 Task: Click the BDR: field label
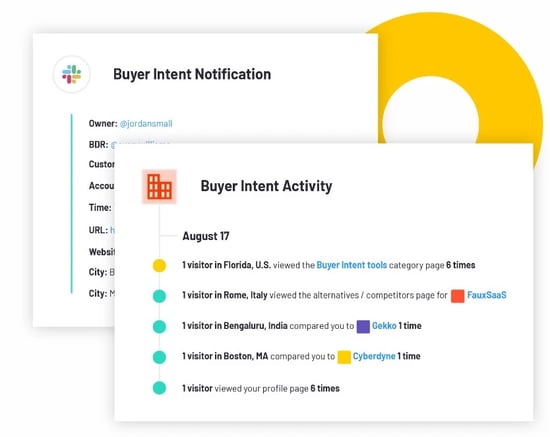coord(99,144)
